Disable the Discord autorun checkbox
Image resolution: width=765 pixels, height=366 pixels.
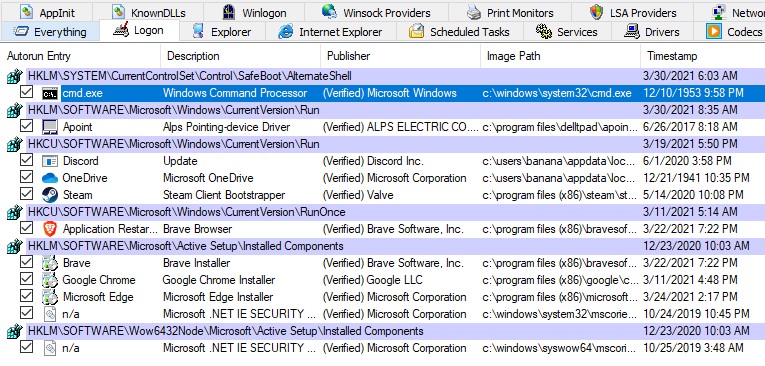26,160
